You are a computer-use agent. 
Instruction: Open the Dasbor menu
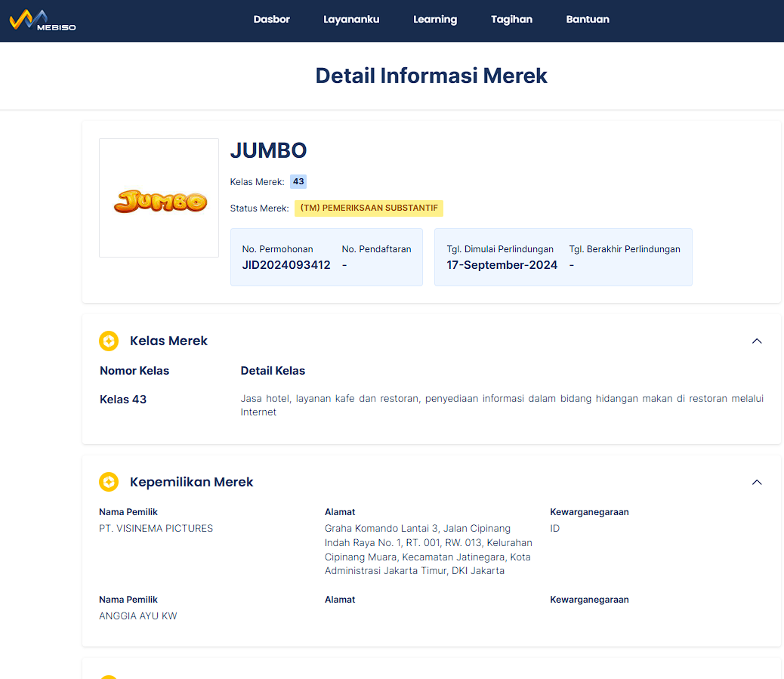click(x=271, y=20)
